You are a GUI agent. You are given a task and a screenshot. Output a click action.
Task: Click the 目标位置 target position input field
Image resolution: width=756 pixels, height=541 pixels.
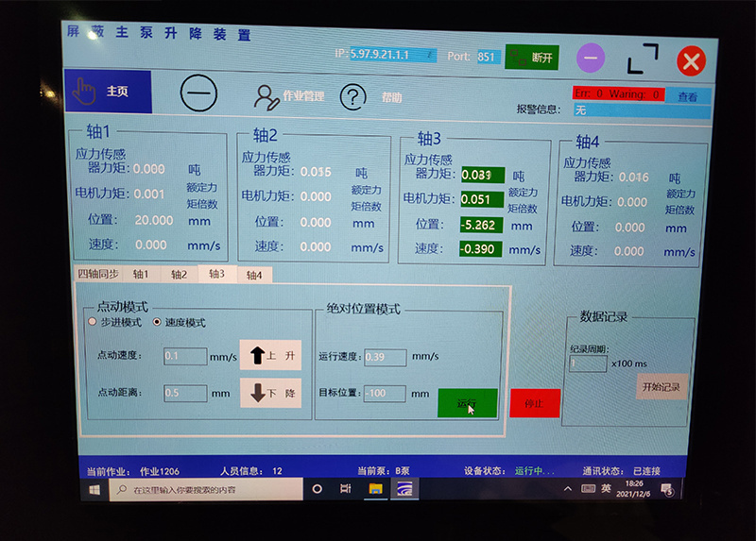385,393
